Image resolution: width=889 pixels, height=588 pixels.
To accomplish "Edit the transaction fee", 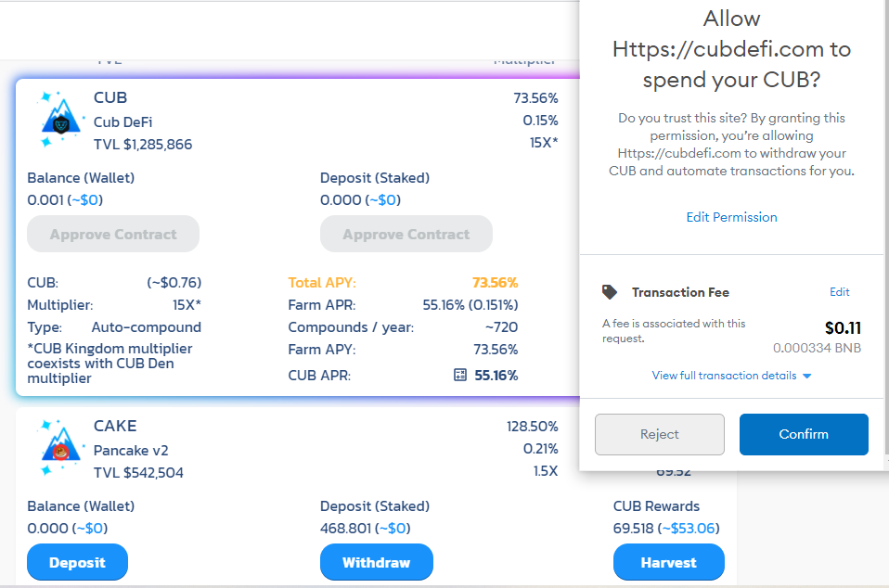I will tap(839, 292).
